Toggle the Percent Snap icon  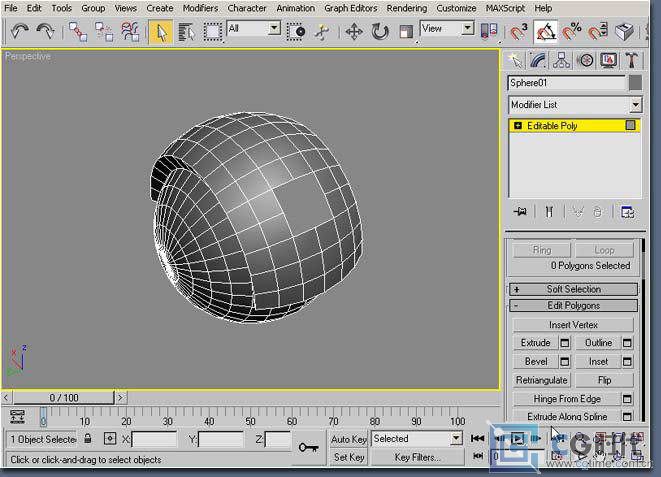(572, 32)
